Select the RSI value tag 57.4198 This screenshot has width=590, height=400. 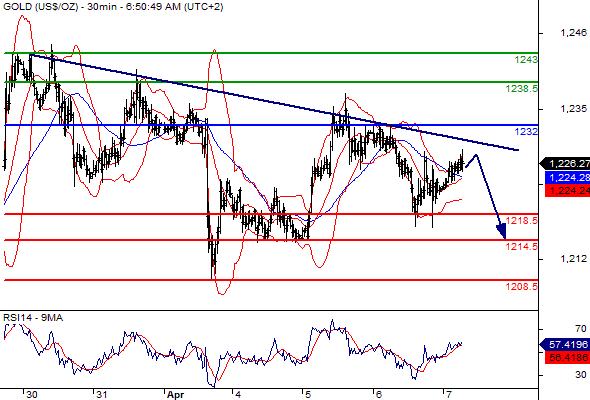565,344
